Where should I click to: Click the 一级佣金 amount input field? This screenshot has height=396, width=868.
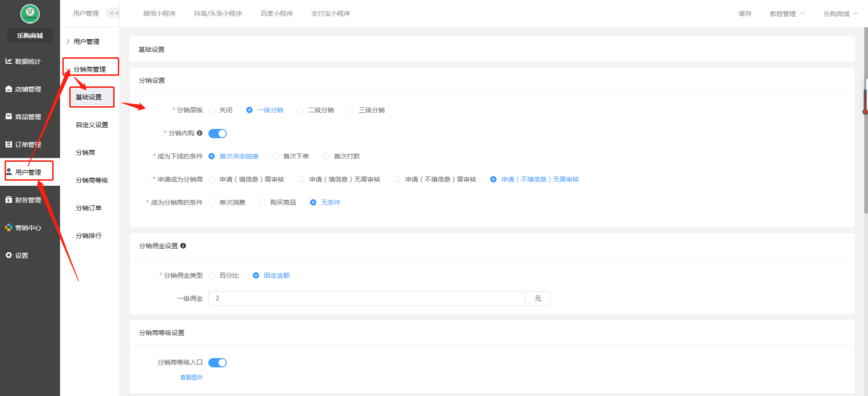point(367,299)
